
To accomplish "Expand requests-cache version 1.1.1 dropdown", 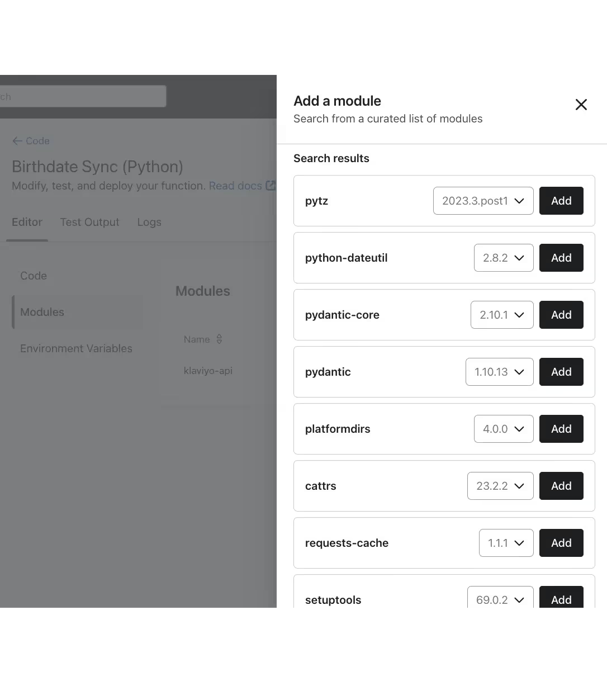I will click(x=506, y=543).
